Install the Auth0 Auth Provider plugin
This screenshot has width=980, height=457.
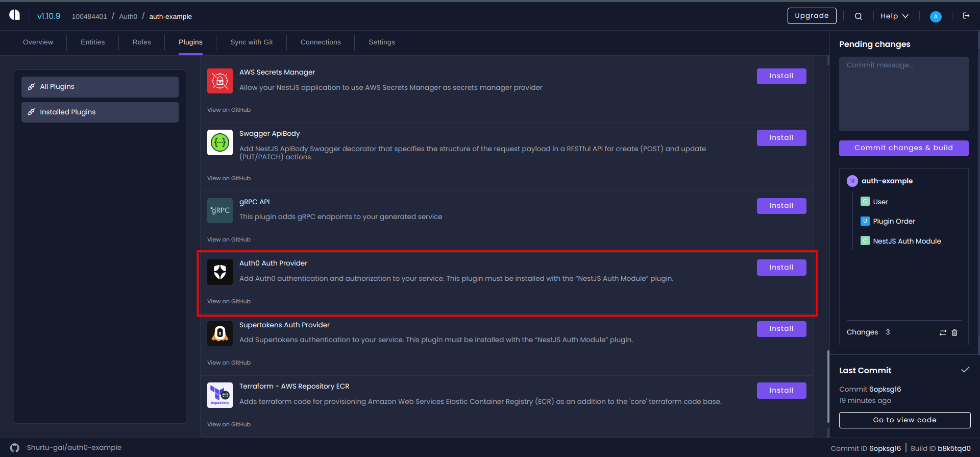pos(781,268)
